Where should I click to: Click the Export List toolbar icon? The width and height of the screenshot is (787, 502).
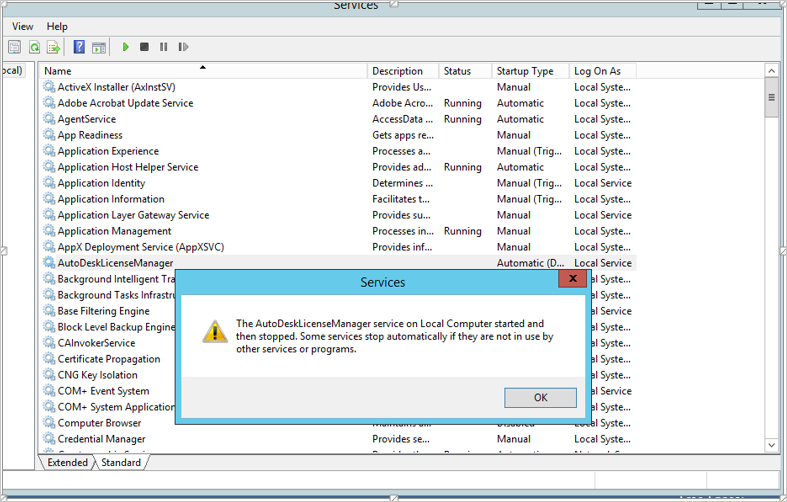pos(54,47)
